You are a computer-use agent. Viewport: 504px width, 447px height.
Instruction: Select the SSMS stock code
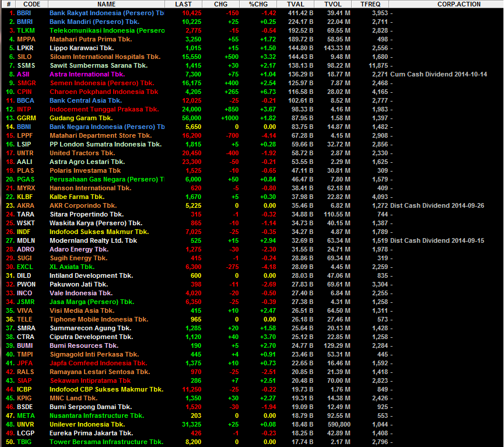click(26, 65)
